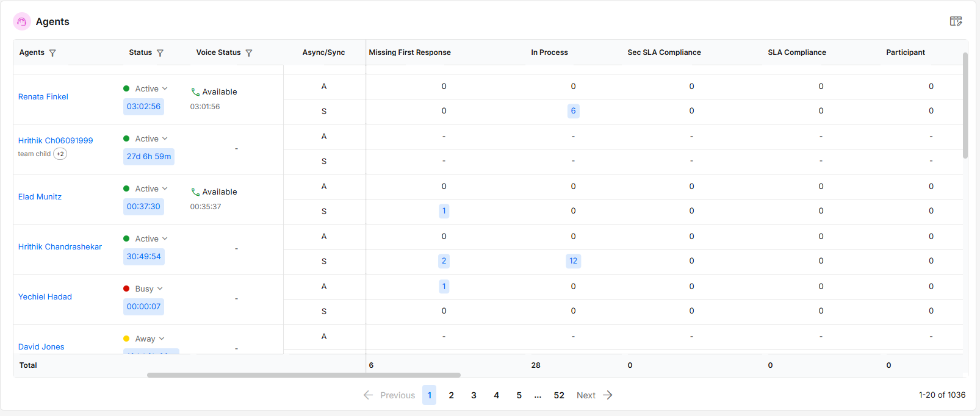
Task: Click the In Process total 28
Action: (x=536, y=365)
